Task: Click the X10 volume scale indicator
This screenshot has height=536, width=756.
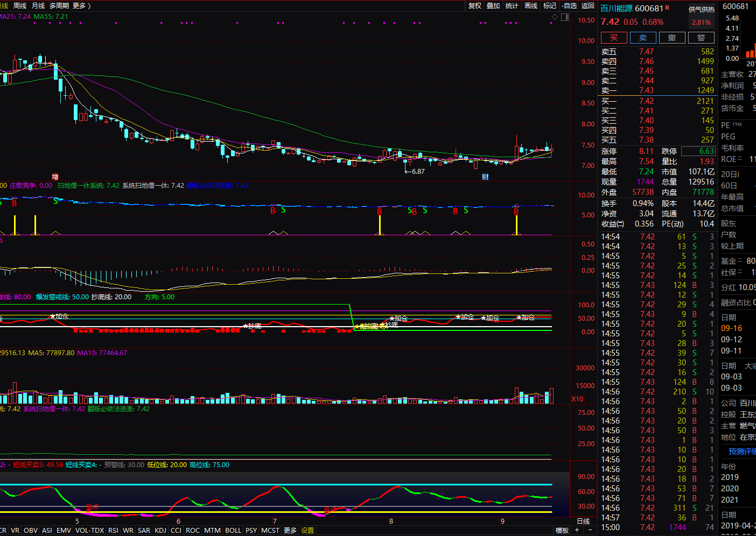Action: pyautogui.click(x=577, y=399)
